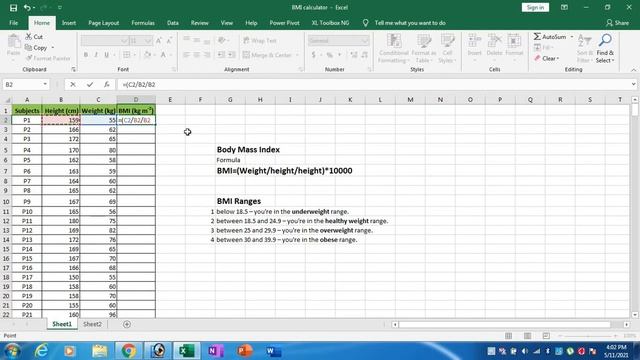The width and height of the screenshot is (640, 360).
Task: Open PowerPoint from taskbar
Action: (x=244, y=351)
